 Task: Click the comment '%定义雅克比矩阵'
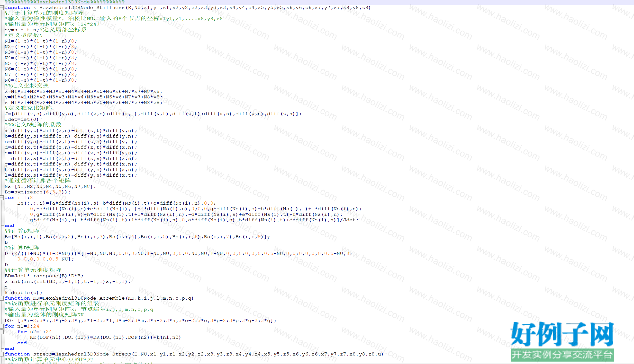[28, 108]
